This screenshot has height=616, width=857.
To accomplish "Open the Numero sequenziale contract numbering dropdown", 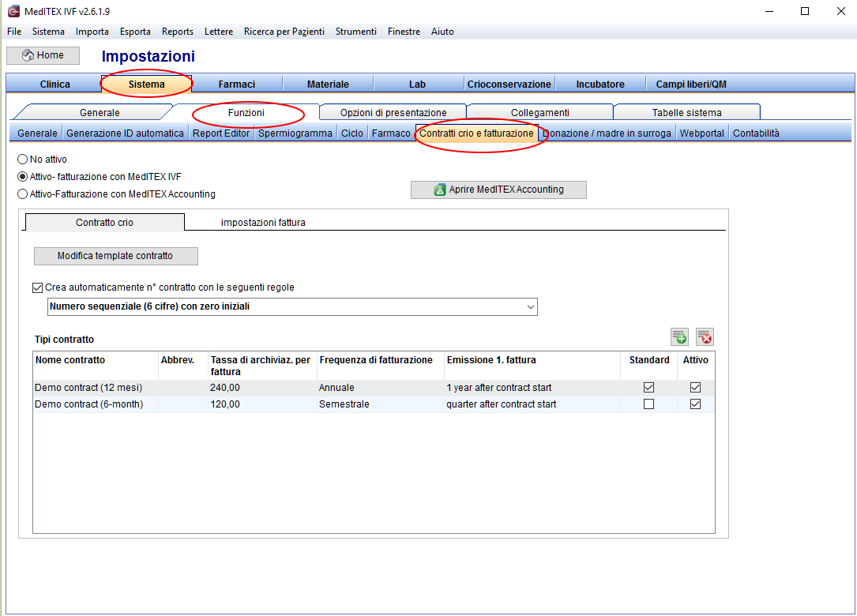I will tap(292, 306).
